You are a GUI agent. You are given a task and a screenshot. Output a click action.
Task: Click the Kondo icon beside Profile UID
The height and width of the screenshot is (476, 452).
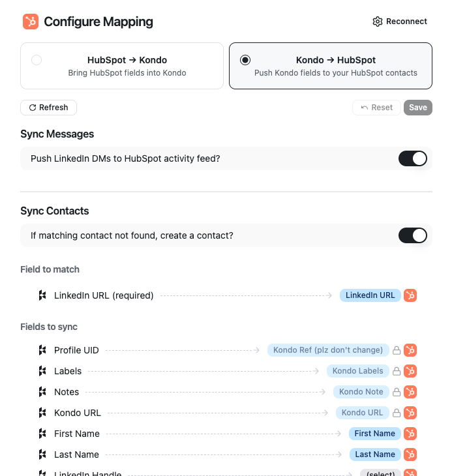(42, 350)
